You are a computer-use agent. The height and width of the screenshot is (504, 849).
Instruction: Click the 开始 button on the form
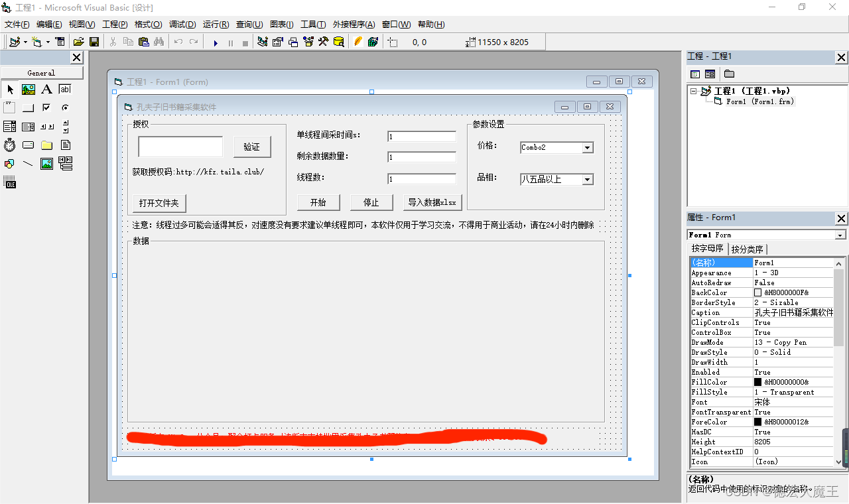pyautogui.click(x=318, y=202)
